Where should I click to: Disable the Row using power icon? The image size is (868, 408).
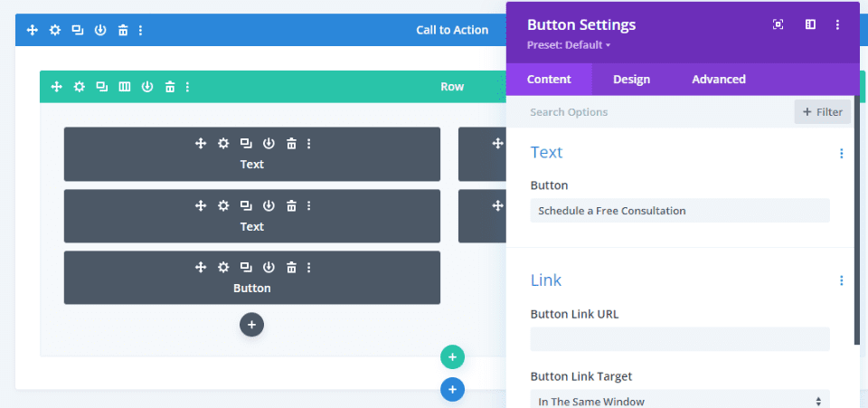147,87
